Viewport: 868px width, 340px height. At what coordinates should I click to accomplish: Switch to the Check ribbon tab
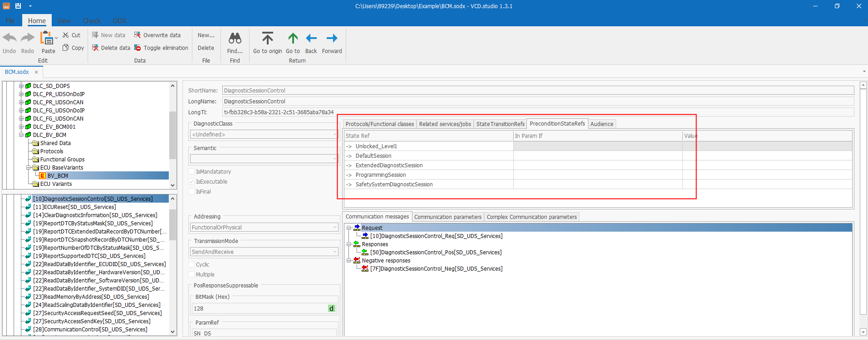[92, 21]
